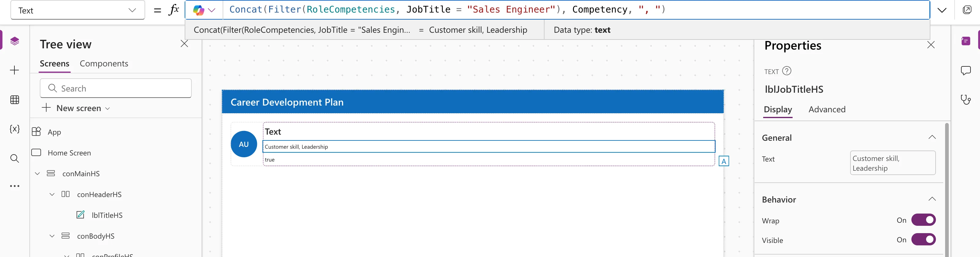Toggle the Wrap switch
Viewport: 980px width, 257px height.
point(923,220)
